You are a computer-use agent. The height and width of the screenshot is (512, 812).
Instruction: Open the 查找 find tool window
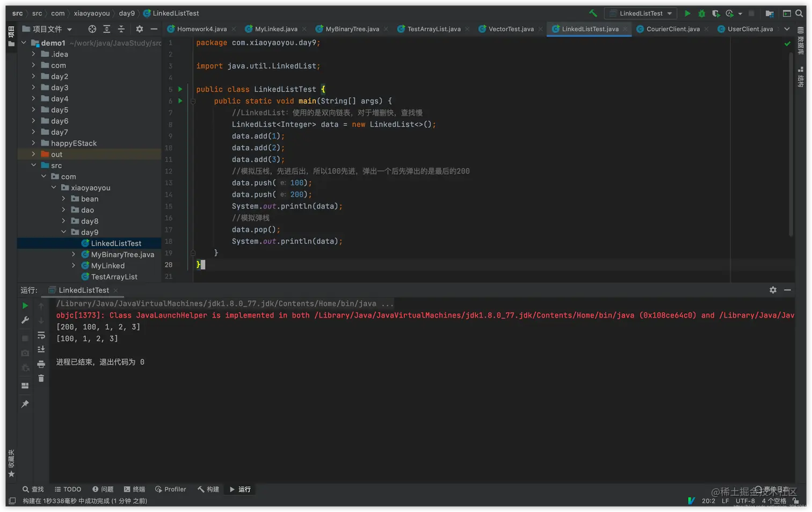tap(33, 489)
